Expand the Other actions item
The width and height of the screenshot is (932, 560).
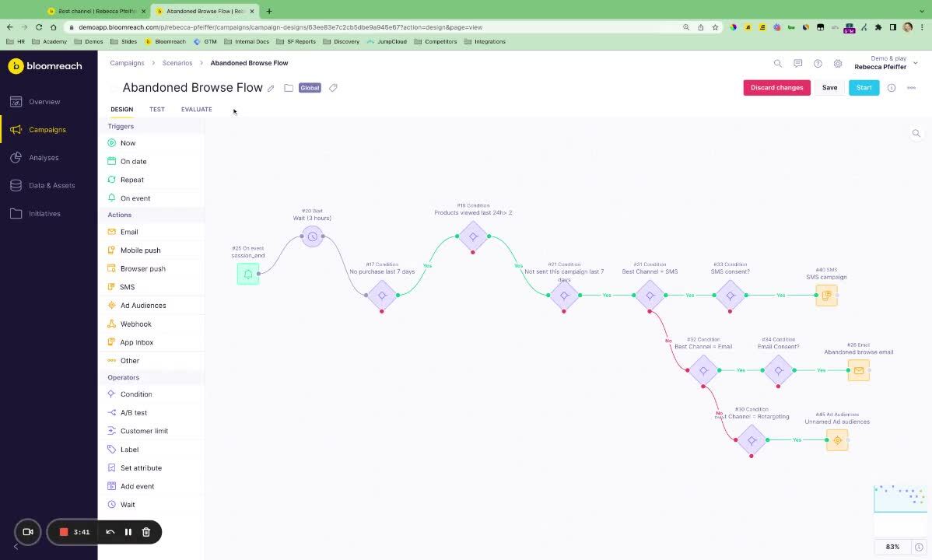click(129, 361)
